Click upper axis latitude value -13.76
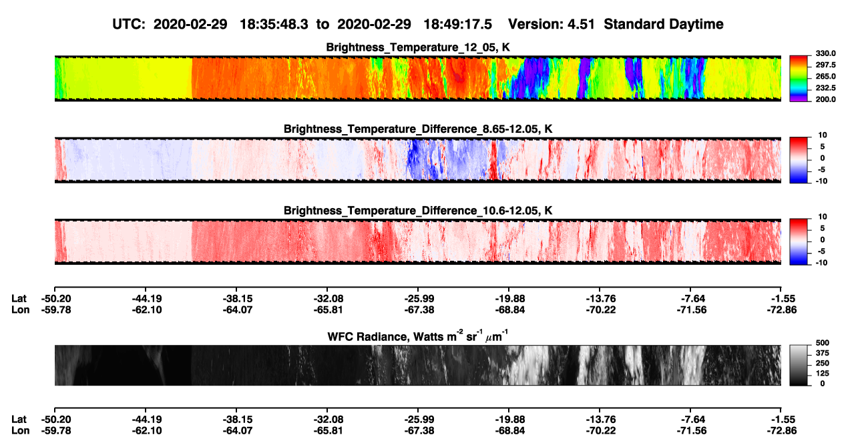The width and height of the screenshot is (868, 445). pyautogui.click(x=600, y=298)
